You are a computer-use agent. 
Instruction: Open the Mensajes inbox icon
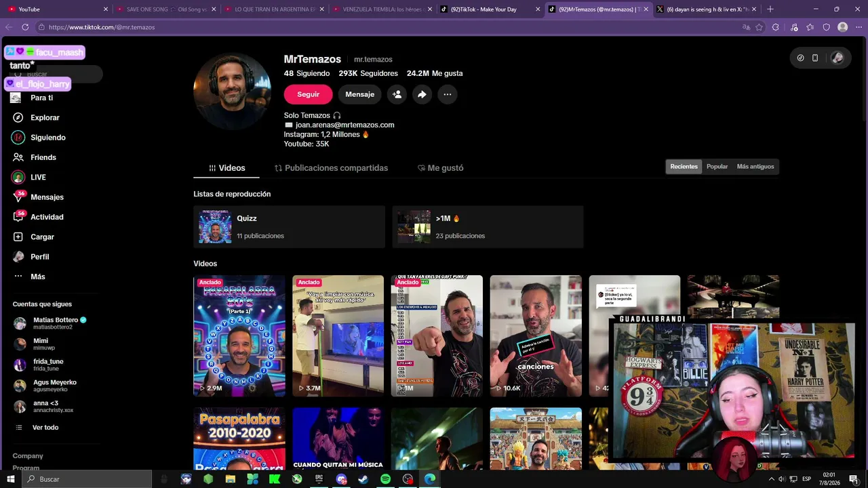tap(18, 197)
